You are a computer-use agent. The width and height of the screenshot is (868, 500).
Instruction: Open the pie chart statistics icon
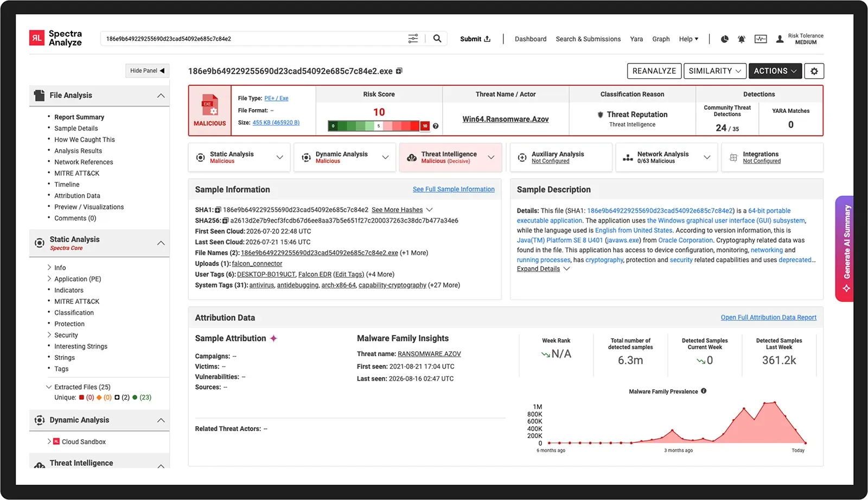(724, 39)
